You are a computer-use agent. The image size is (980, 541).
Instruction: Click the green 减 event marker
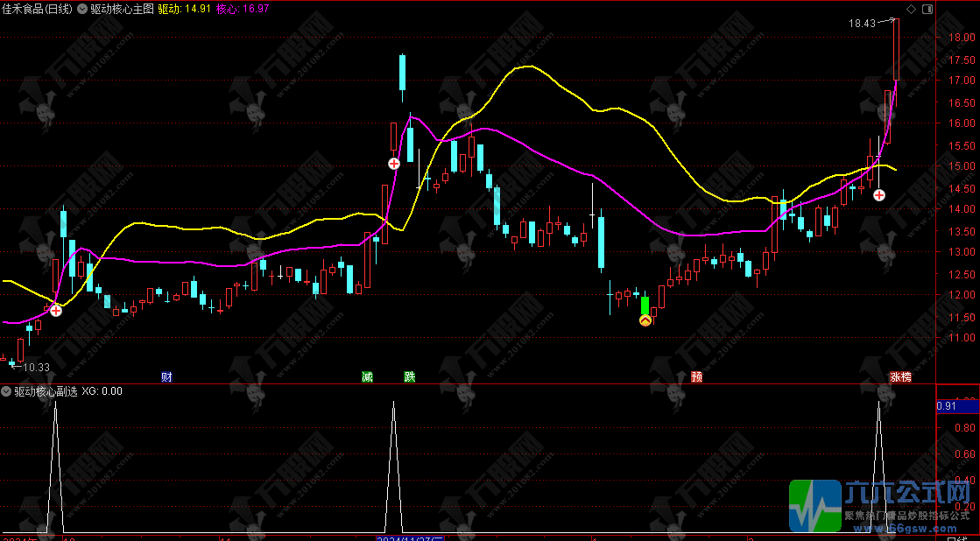(367, 377)
